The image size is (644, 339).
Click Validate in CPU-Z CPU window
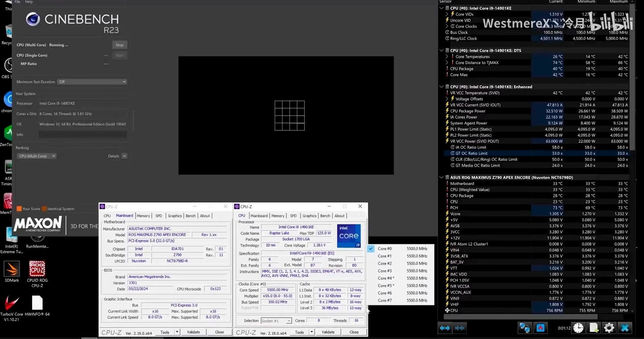[x=328, y=332]
